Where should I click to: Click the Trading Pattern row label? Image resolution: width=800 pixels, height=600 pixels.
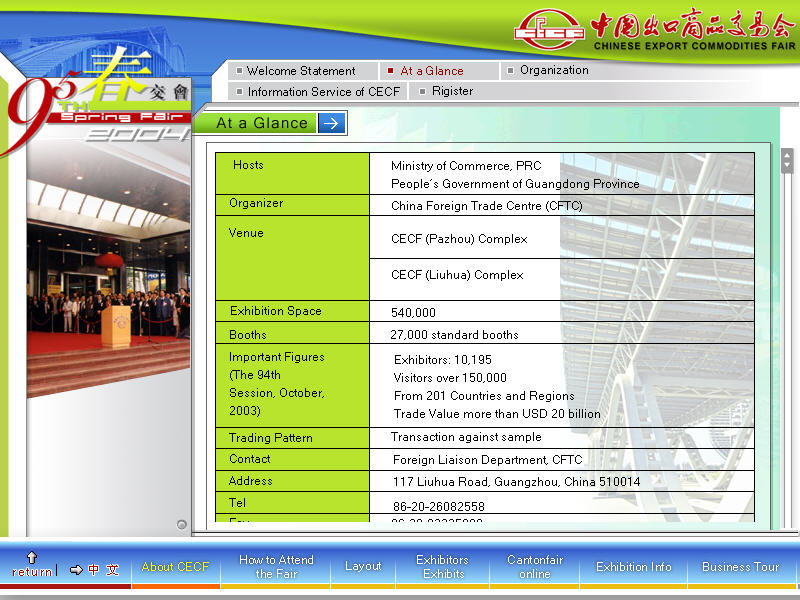tap(270, 438)
